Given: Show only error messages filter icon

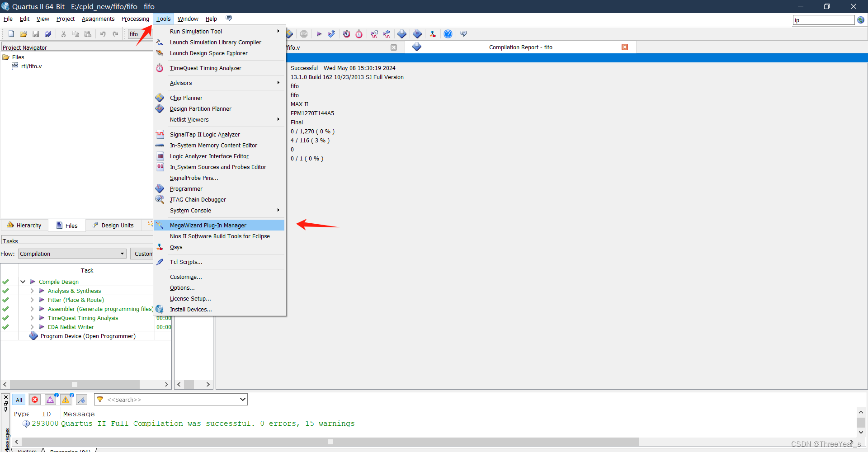Looking at the screenshot, I should [35, 400].
